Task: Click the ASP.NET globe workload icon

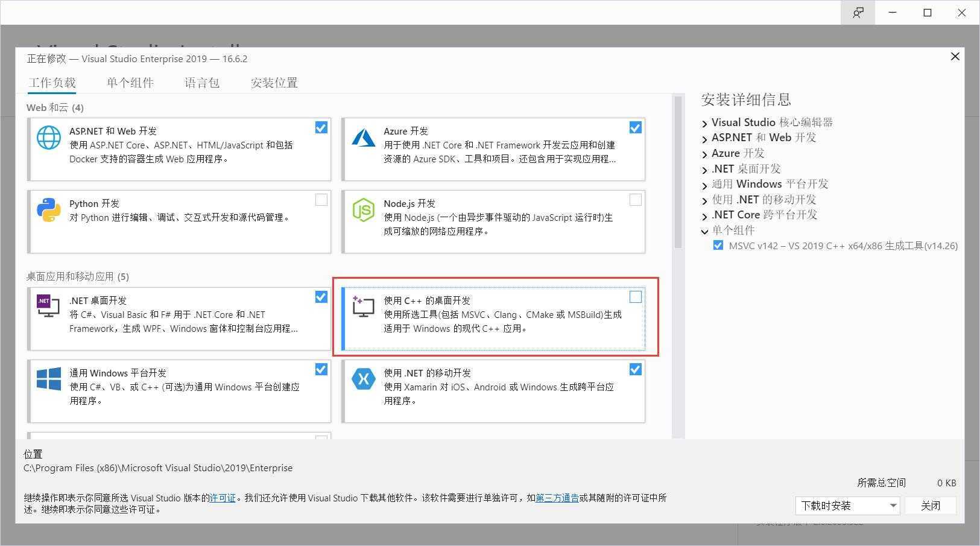Action: click(x=49, y=138)
